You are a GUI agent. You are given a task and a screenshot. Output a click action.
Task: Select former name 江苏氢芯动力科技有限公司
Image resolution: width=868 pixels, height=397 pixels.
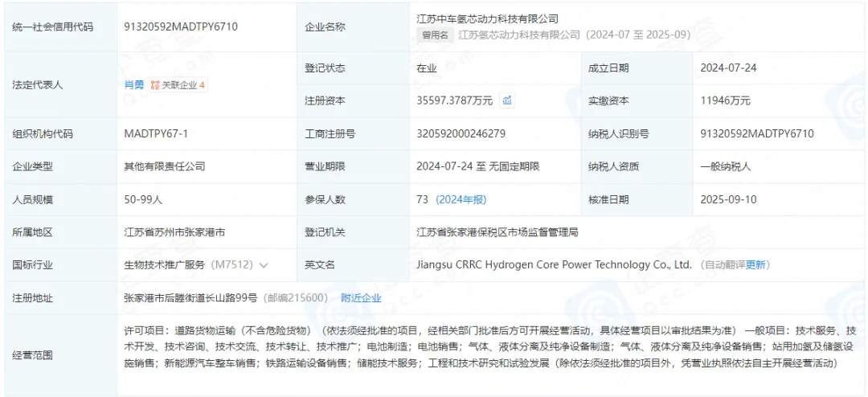[x=519, y=35]
